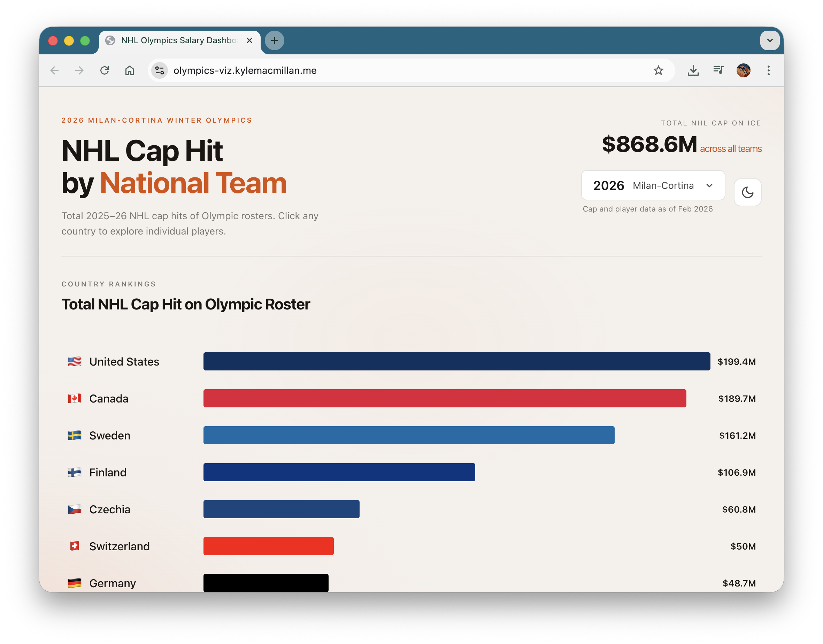Open the browser reading list icon
The image size is (823, 644).
[718, 70]
